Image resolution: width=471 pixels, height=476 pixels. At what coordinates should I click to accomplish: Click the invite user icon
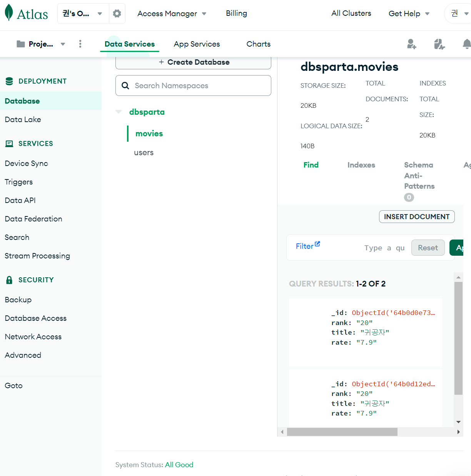[x=412, y=44]
